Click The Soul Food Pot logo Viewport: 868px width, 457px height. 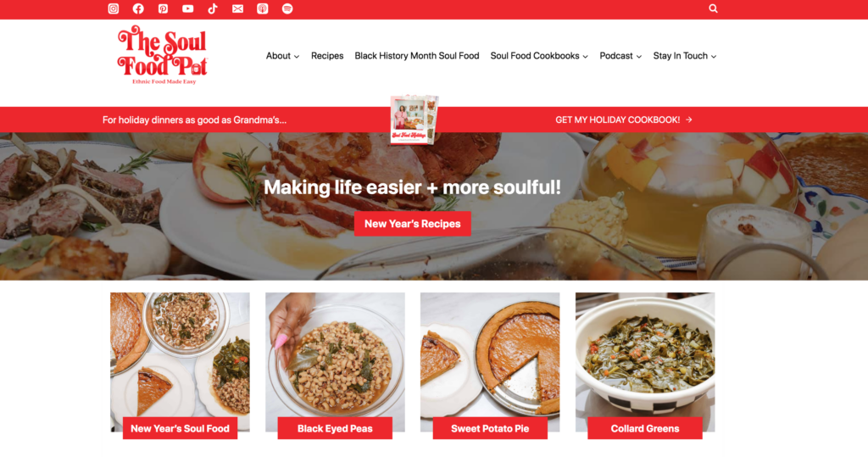click(163, 55)
